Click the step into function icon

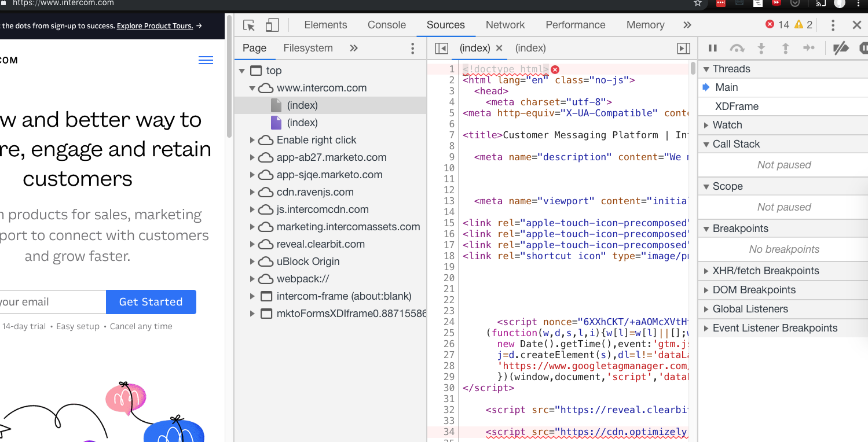[x=761, y=49]
